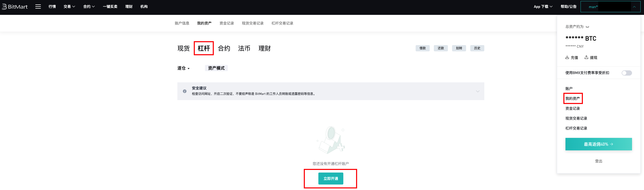Click the empty margin account illustration
The height and width of the screenshot is (190, 644).
[x=331, y=140]
